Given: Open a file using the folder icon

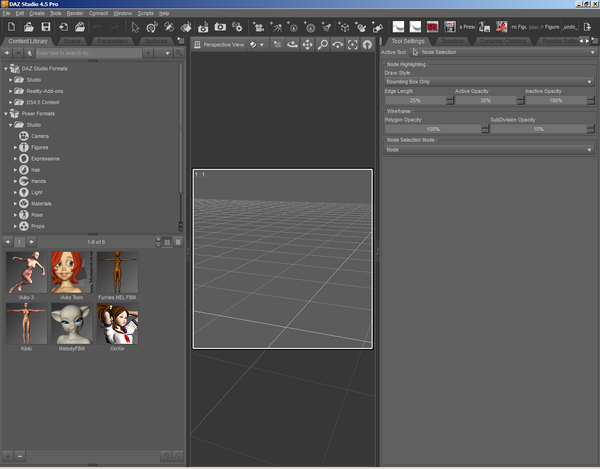Looking at the screenshot, I should pyautogui.click(x=29, y=27).
